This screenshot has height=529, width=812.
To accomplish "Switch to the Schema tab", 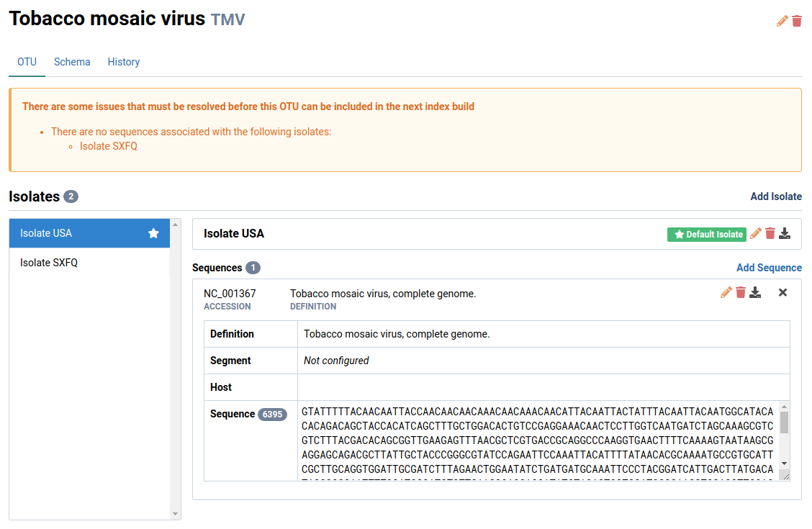I will pos(72,62).
